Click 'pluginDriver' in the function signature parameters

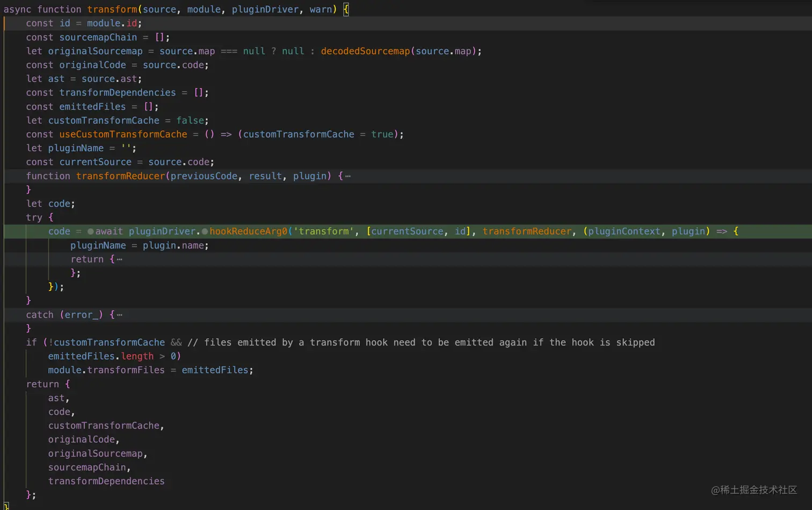click(x=265, y=9)
